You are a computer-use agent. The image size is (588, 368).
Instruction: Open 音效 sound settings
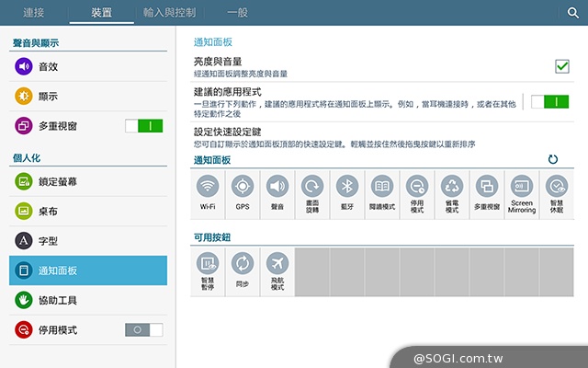tap(88, 66)
